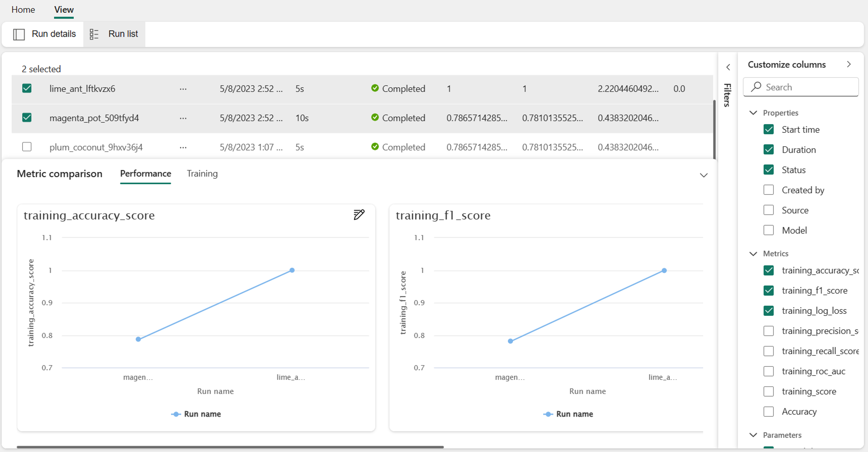Switch to the Metric comparison tab
Viewport: 868px width, 452px height.
point(59,173)
